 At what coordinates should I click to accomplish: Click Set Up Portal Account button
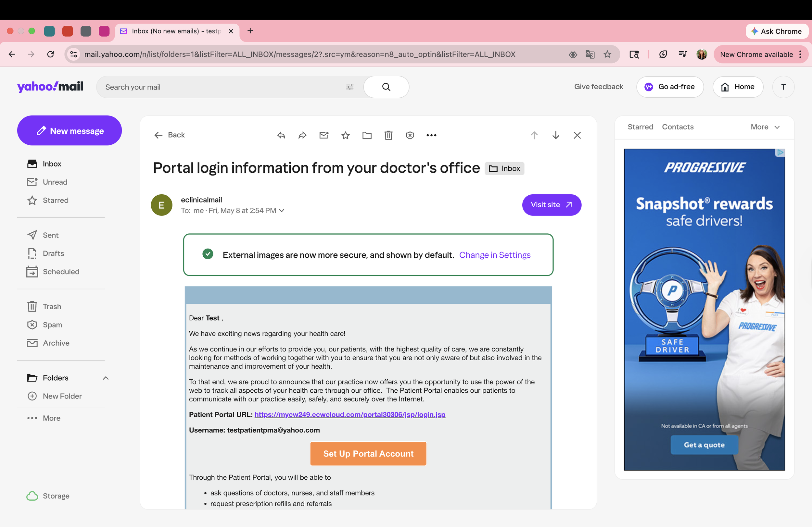[x=368, y=454]
